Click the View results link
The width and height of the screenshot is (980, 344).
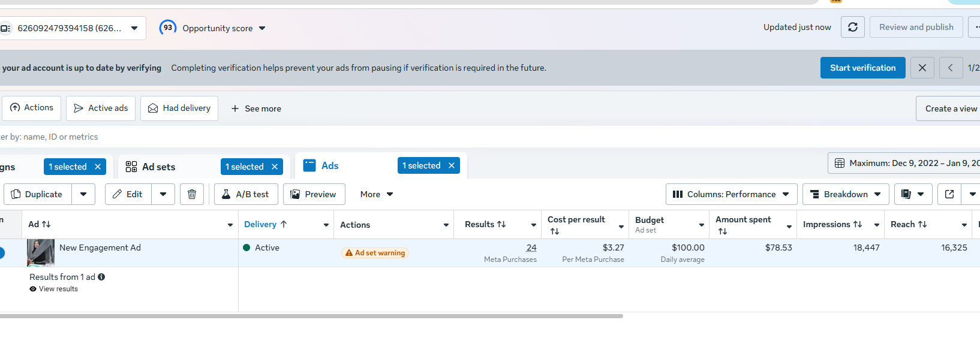click(x=58, y=289)
